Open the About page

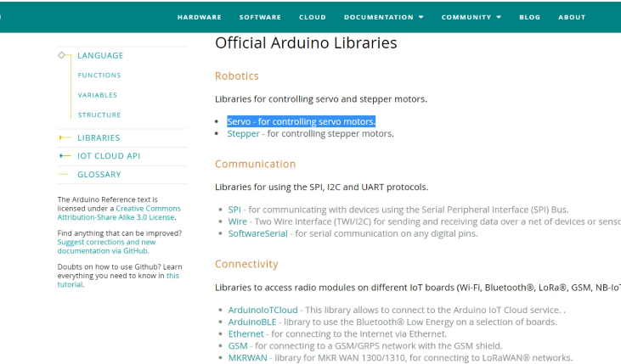coord(572,18)
